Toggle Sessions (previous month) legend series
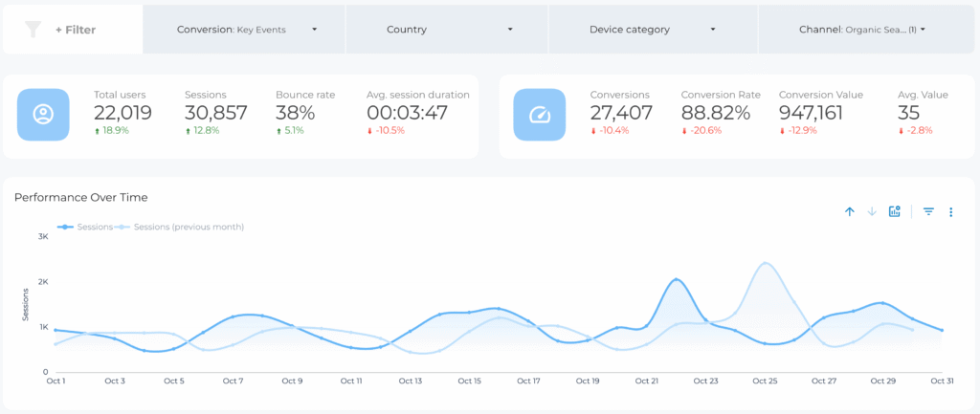The width and height of the screenshot is (980, 414). (179, 227)
